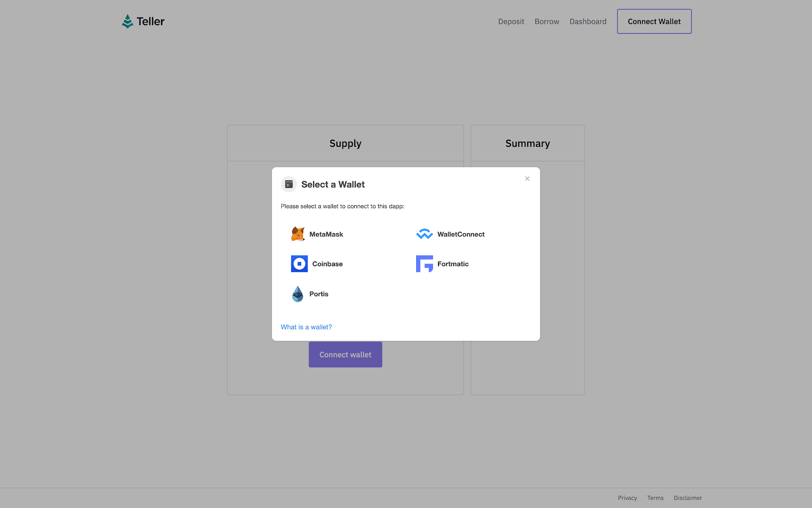Click the Fortmatic logo icon
This screenshot has width=812, height=508.
(424, 264)
